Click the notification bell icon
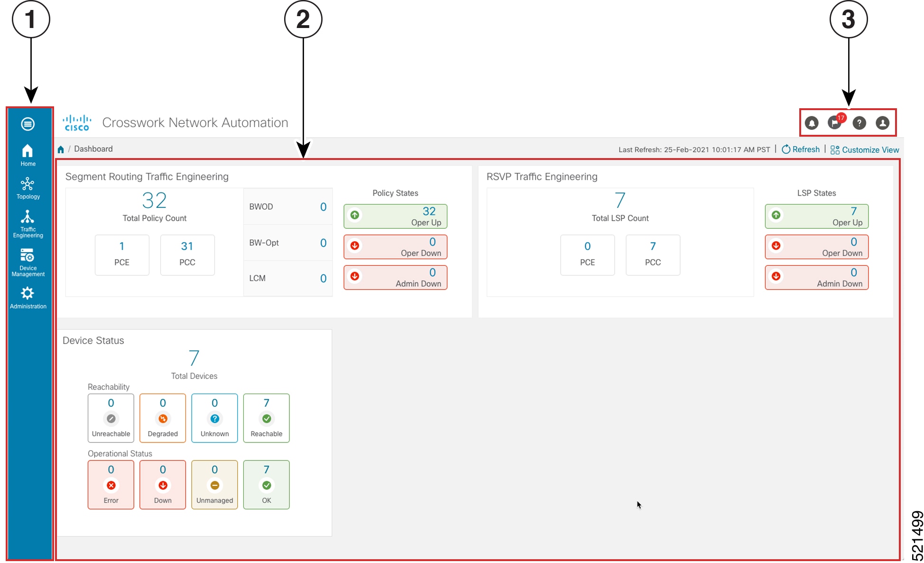The height and width of the screenshot is (563, 924). tap(812, 123)
